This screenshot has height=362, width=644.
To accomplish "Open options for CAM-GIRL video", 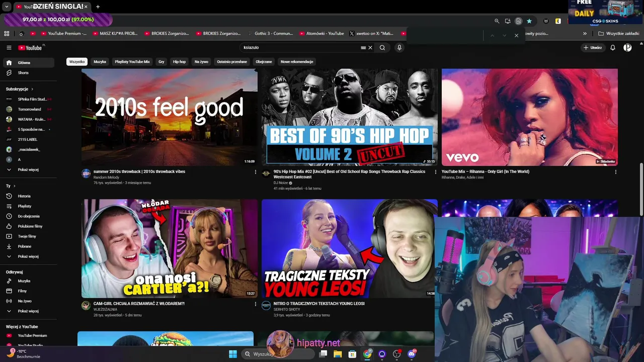I will coord(256,304).
